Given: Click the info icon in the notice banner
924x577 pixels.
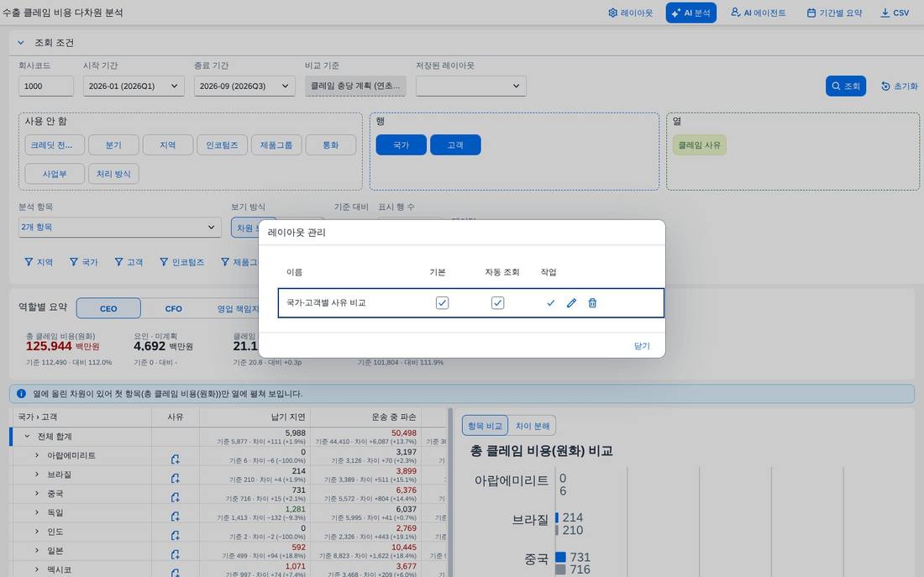Looking at the screenshot, I should tap(21, 393).
